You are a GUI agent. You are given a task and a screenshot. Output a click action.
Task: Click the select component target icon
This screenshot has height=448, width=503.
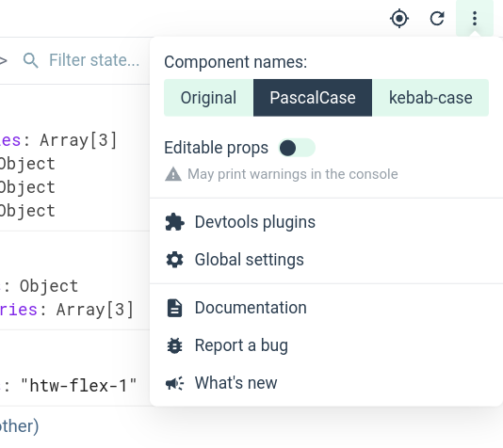399,19
